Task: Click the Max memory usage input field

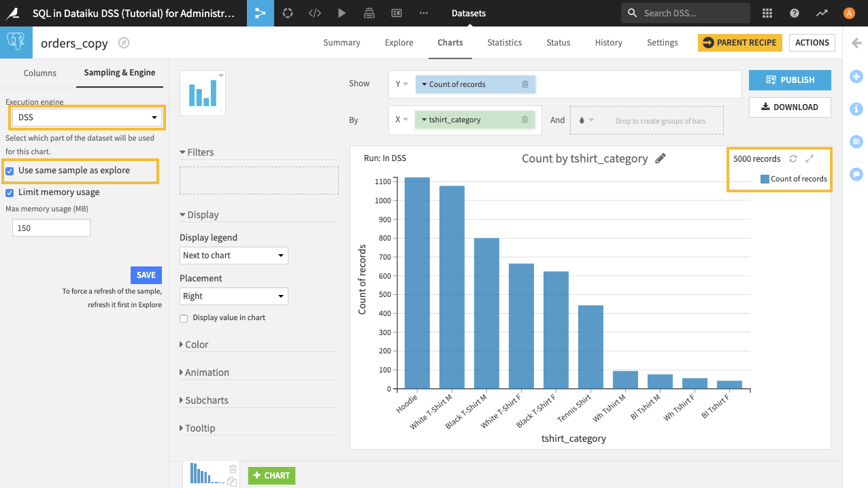Action: coord(51,228)
